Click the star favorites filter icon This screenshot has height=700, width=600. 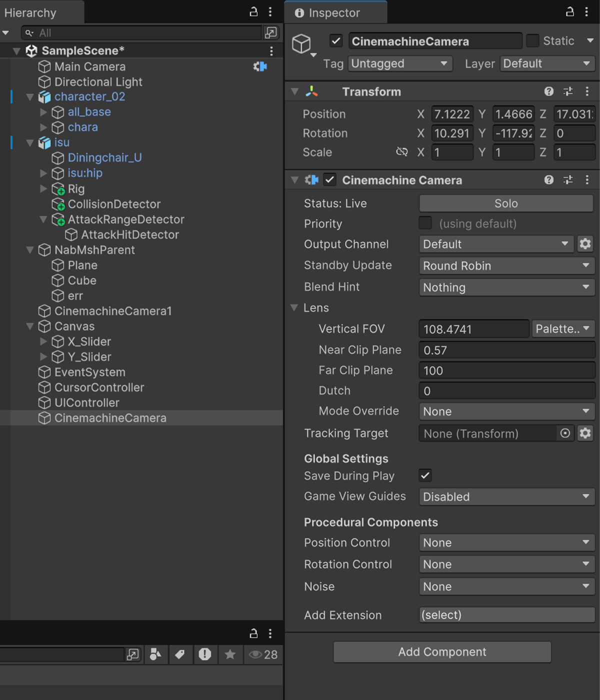(230, 654)
